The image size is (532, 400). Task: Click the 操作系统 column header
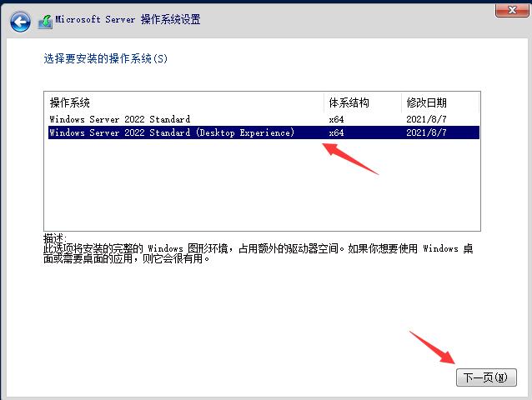tap(70, 102)
